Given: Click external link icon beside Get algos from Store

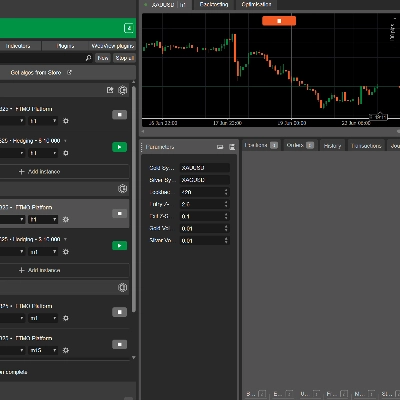Looking at the screenshot, I should tap(69, 72).
